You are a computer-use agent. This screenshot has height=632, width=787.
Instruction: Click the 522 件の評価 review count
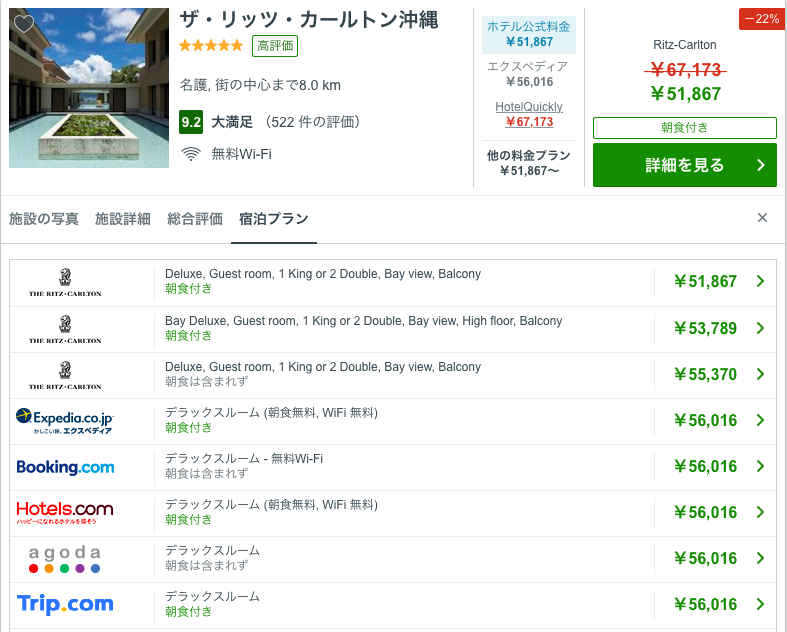(313, 122)
